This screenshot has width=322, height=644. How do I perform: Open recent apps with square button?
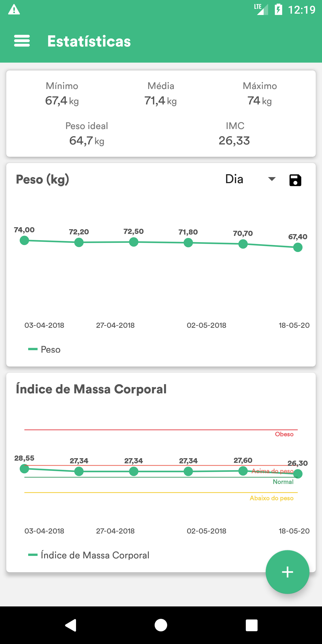(x=251, y=625)
